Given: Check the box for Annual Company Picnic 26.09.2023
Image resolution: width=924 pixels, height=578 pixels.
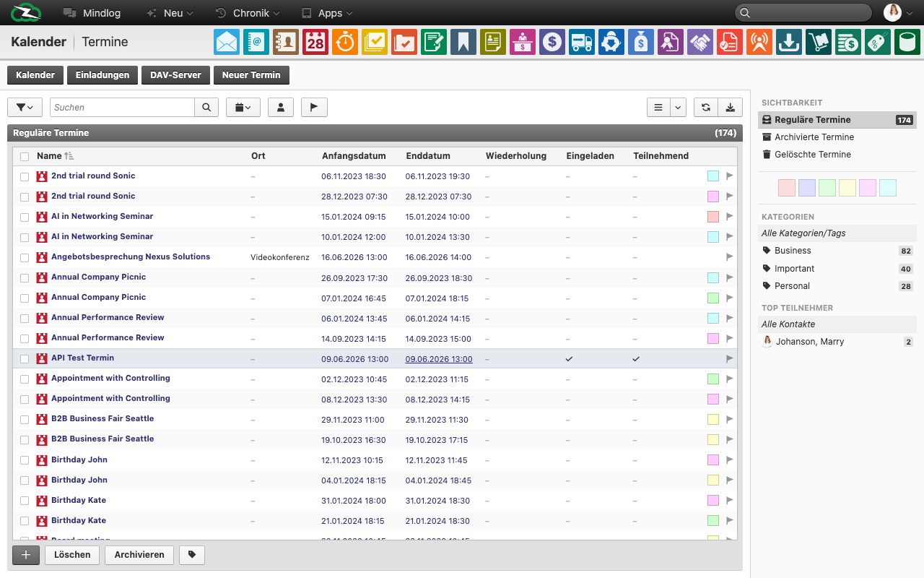Looking at the screenshot, I should point(25,277).
